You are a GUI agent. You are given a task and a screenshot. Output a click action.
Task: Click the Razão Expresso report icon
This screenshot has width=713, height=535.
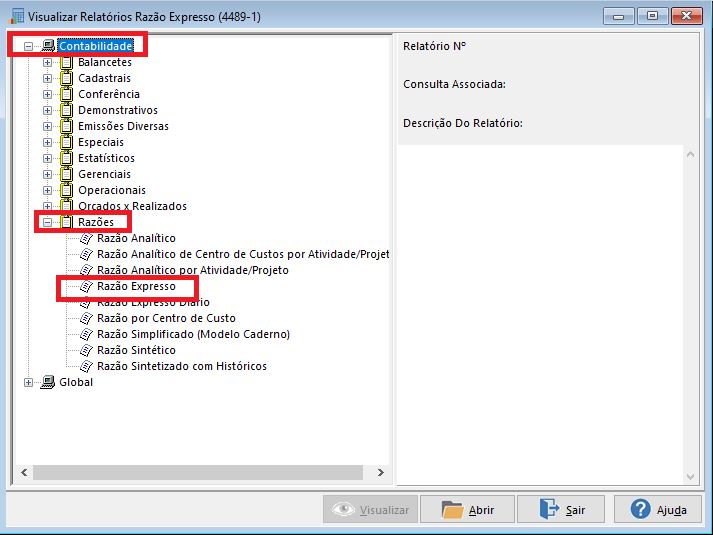(86, 286)
